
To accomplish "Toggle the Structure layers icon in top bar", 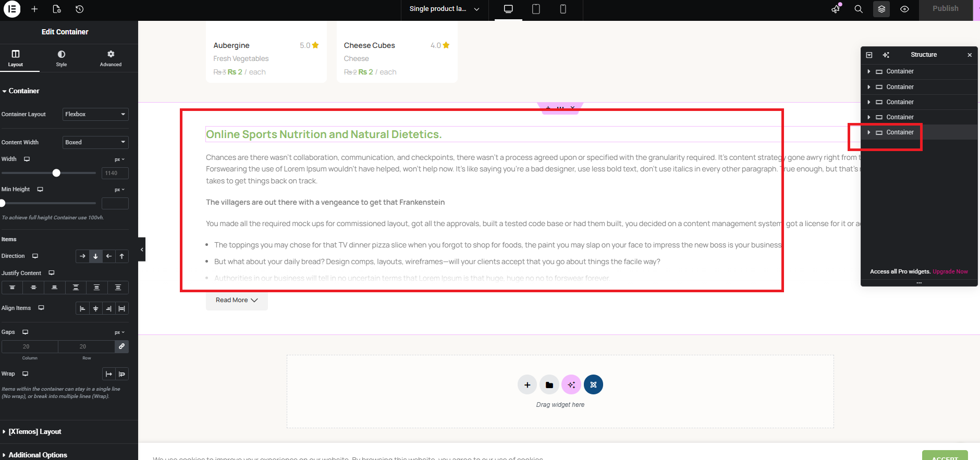I will click(x=881, y=9).
